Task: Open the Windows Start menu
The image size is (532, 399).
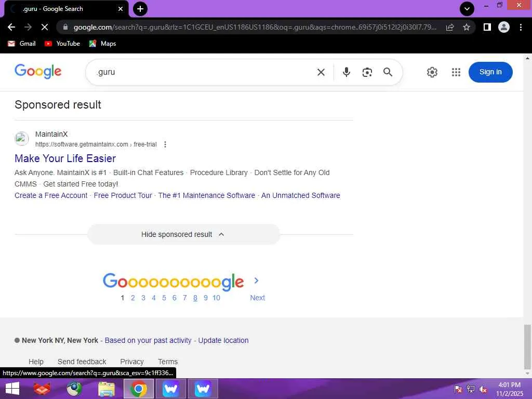Action: tap(12, 389)
